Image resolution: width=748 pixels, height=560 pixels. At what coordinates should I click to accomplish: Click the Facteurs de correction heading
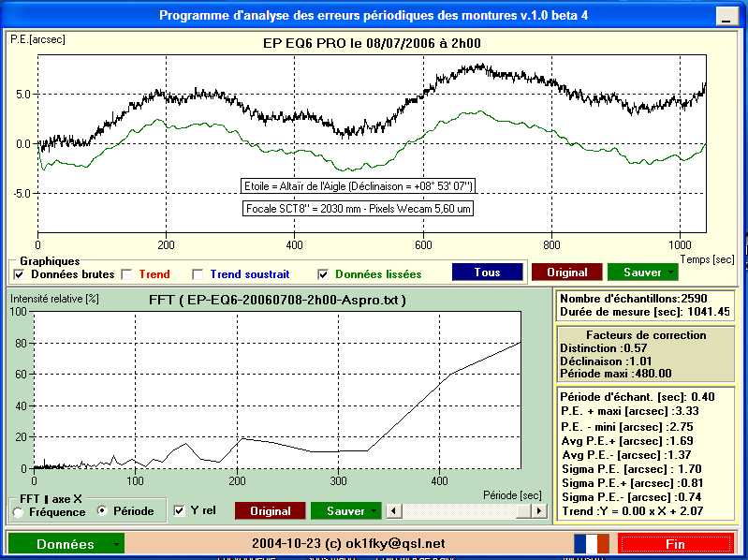click(646, 335)
